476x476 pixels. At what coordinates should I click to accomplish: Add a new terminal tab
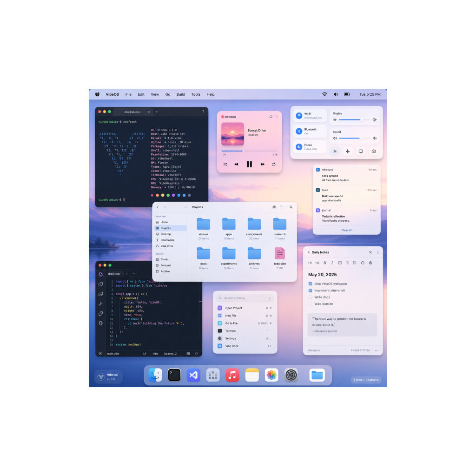(x=157, y=112)
